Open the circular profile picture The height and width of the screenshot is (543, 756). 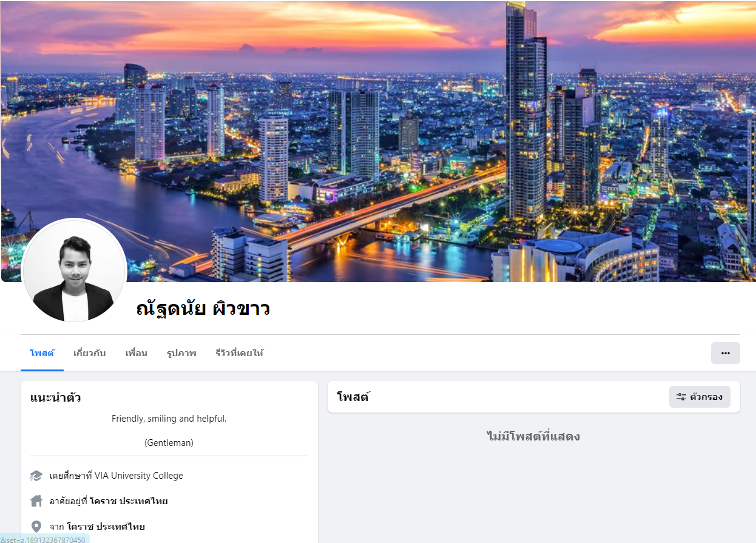pos(74,271)
